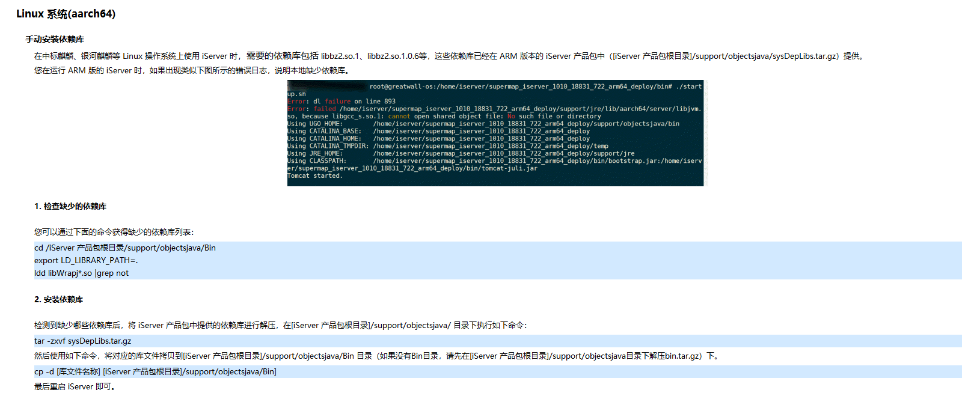Viewport: 980px width, 405px height.
Task: Click the paragraph starting '在中标麒麟、银河麒麟等 Linux'
Action: coord(450,56)
